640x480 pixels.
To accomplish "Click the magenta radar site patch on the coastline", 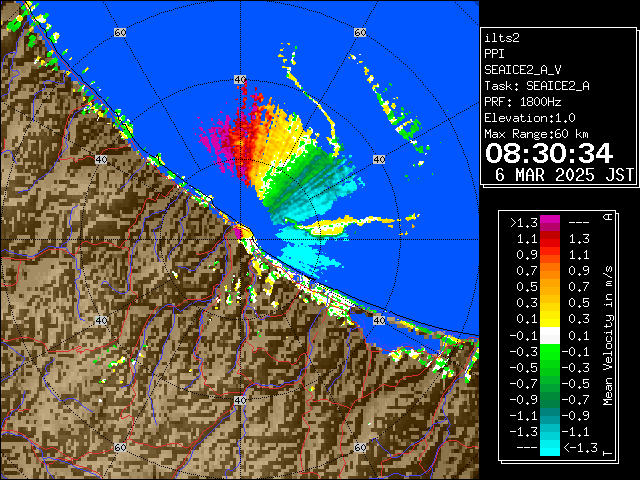I will 238,233.
